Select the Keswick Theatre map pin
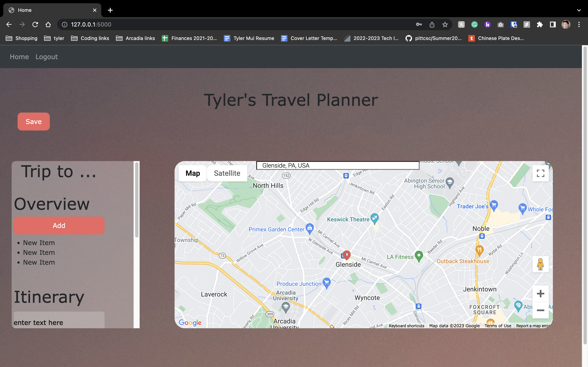 (374, 218)
